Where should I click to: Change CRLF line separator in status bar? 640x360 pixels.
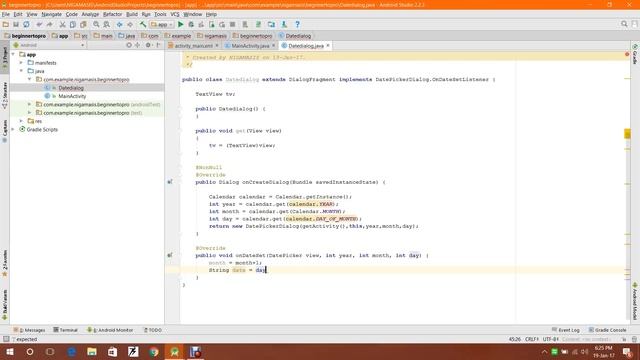532,339
